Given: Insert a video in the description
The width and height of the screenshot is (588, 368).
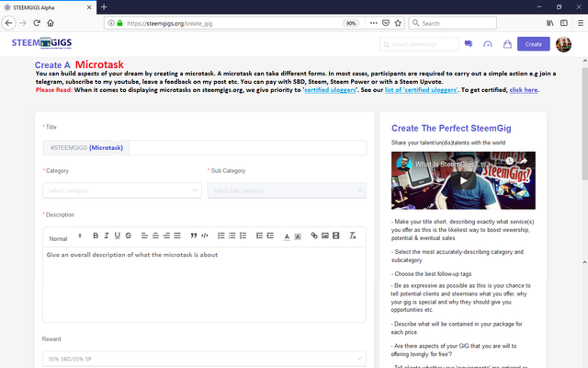Looking at the screenshot, I should coord(336,236).
